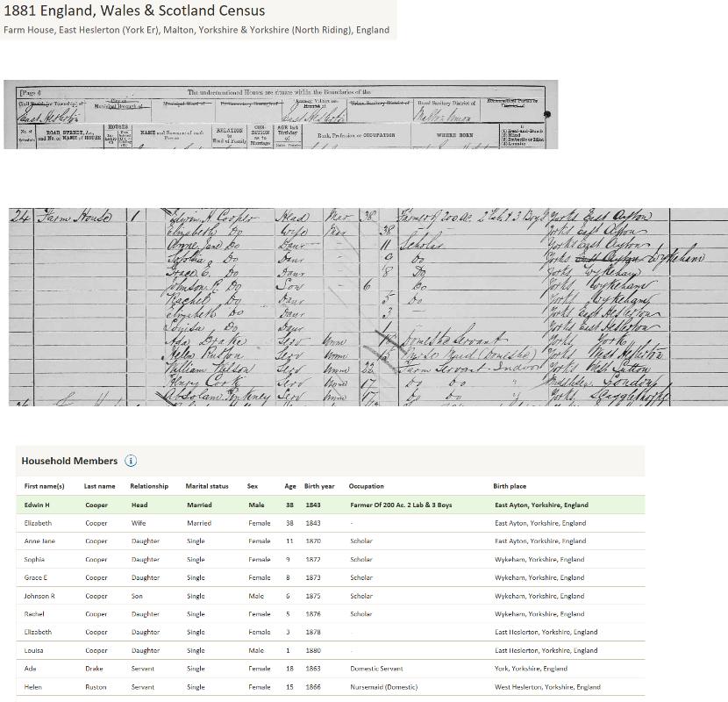
Task: Click the Marital status column header
Action: tap(207, 486)
